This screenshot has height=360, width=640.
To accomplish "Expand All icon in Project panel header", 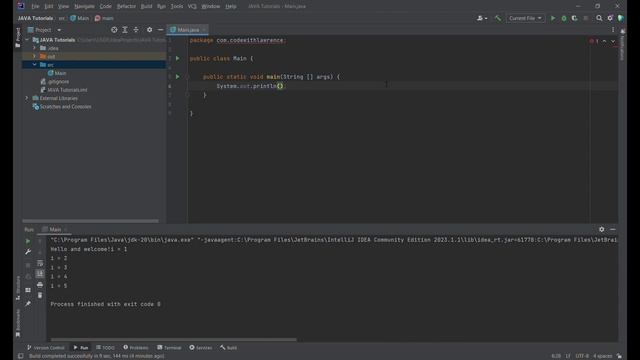I will [x=125, y=30].
